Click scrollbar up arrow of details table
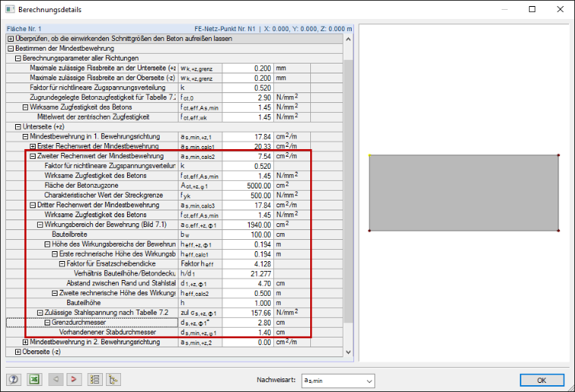 tap(348, 39)
